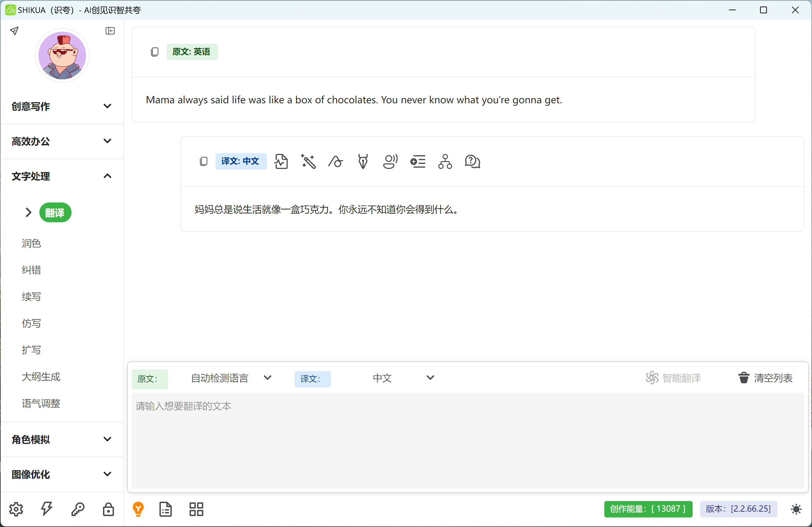Click the trash can clear icon
Screen dimensions: 812x527
pos(744,378)
